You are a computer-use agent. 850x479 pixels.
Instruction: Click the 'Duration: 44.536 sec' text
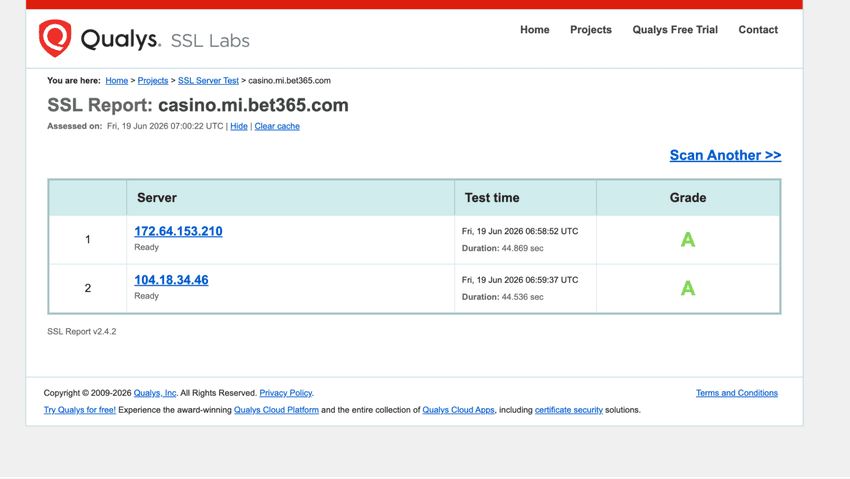(503, 297)
